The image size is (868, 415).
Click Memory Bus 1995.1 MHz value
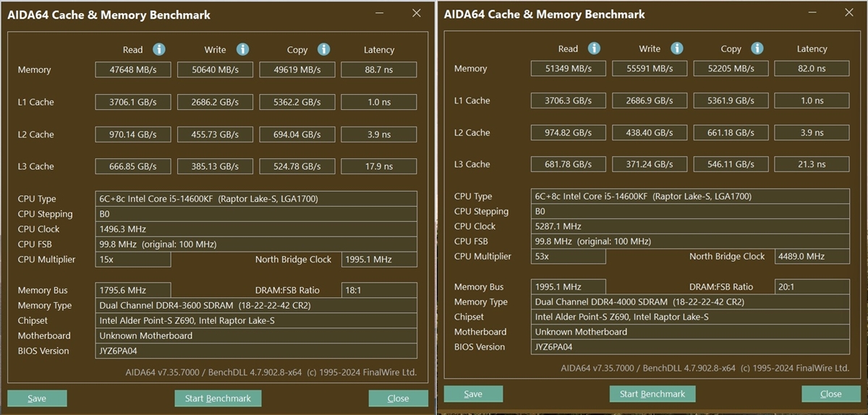[569, 287]
